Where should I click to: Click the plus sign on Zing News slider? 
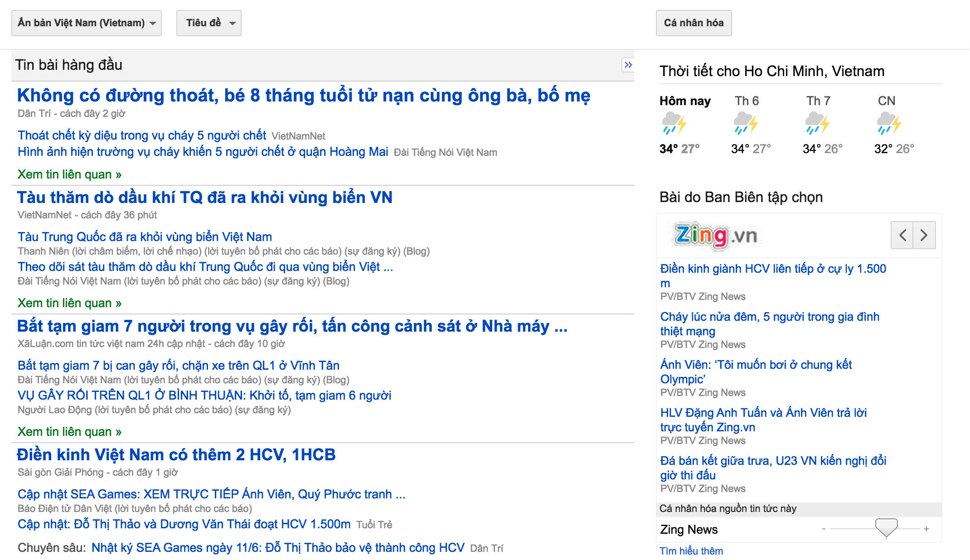(926, 529)
